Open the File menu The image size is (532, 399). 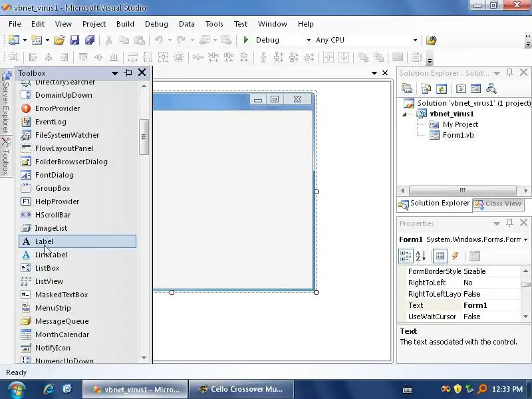tap(15, 24)
